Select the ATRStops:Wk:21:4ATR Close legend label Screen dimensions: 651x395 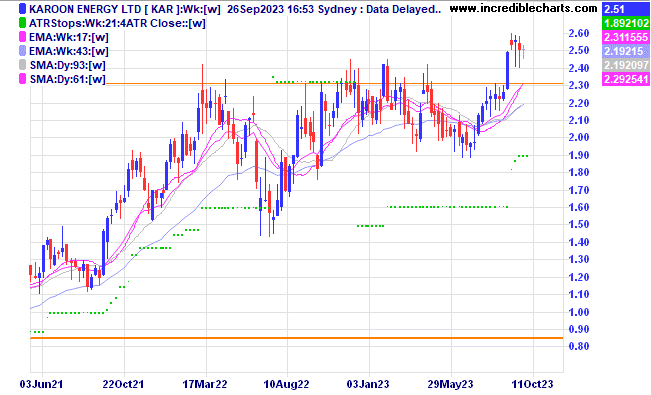coord(117,23)
